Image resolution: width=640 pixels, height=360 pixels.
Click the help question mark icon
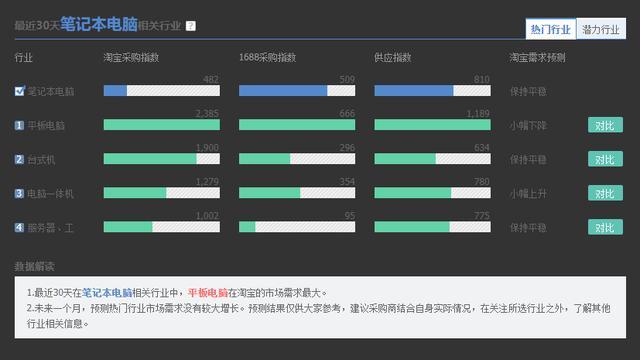click(191, 26)
